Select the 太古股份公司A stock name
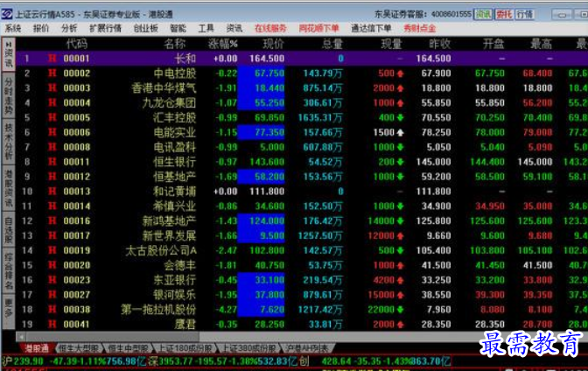Screen dimensions: 588x371 [161, 250]
